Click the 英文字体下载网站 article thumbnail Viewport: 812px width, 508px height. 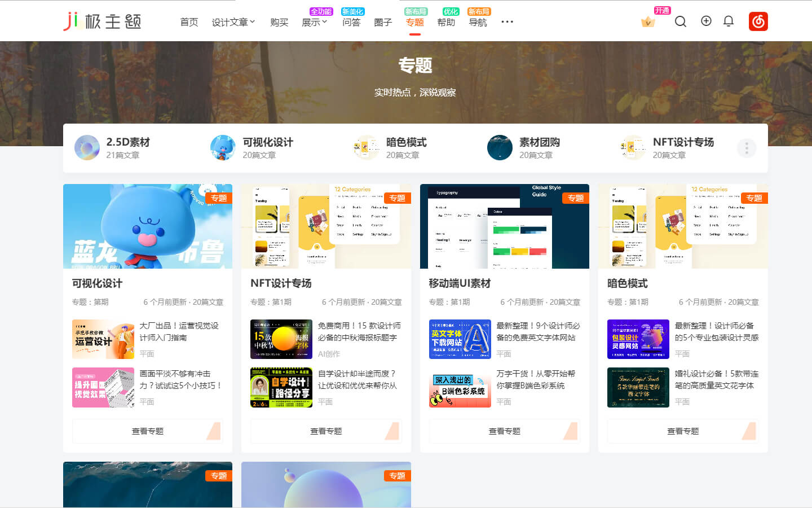coord(460,339)
